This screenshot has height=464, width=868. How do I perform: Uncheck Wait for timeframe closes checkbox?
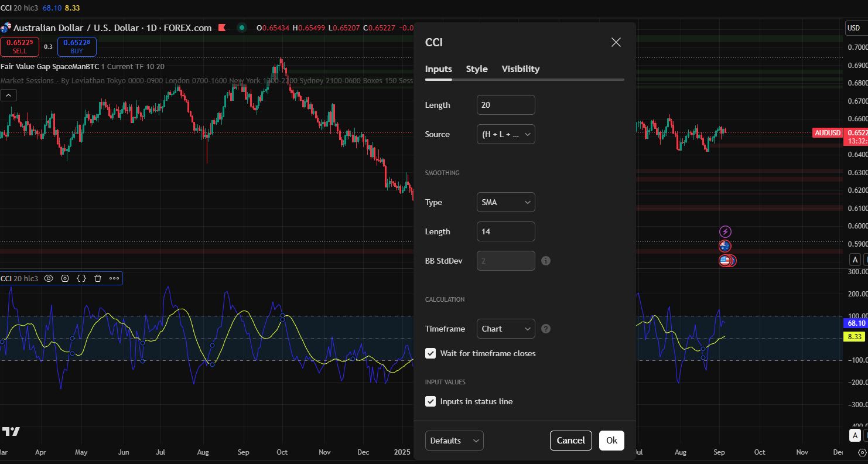tap(430, 353)
